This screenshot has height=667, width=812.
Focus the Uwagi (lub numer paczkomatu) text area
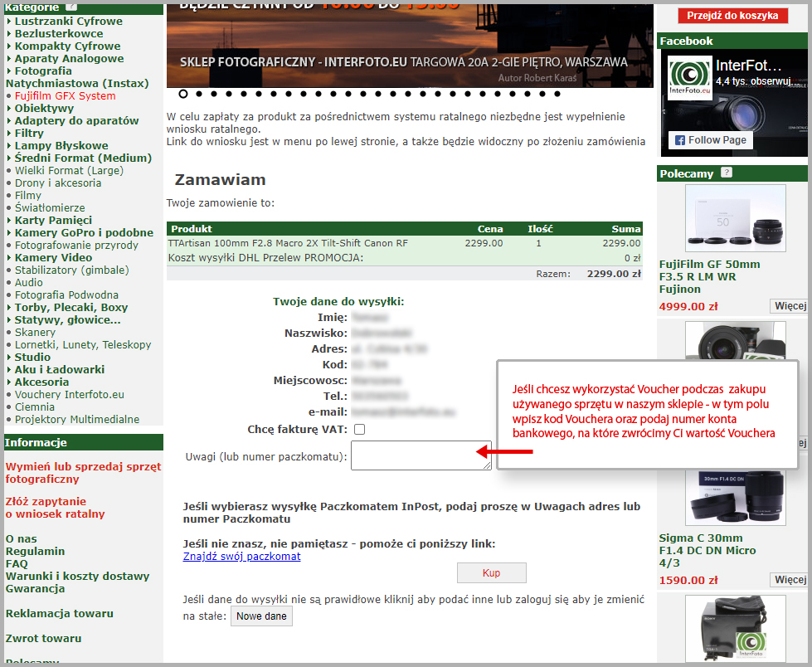click(x=421, y=455)
